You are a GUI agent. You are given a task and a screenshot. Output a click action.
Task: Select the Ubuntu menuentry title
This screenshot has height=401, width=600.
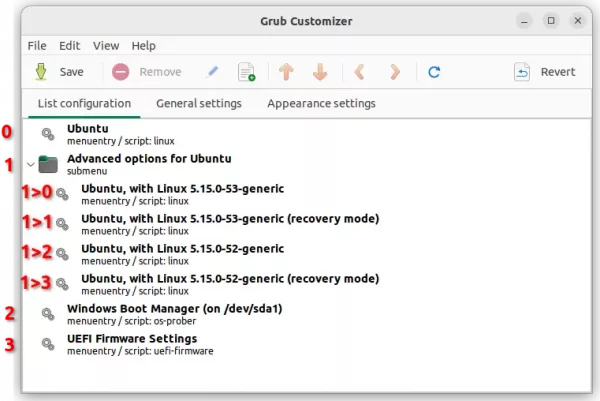click(x=88, y=129)
